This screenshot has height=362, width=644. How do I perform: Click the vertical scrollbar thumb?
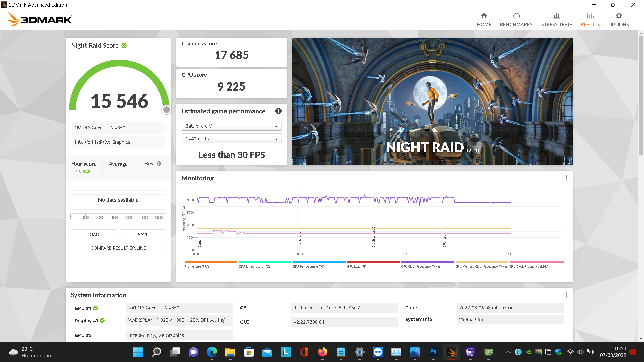point(641,95)
